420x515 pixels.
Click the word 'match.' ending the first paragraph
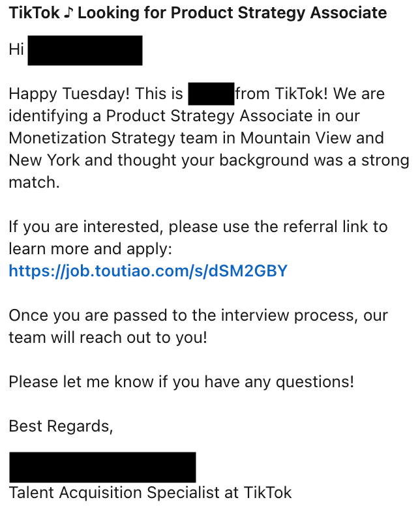(x=34, y=183)
